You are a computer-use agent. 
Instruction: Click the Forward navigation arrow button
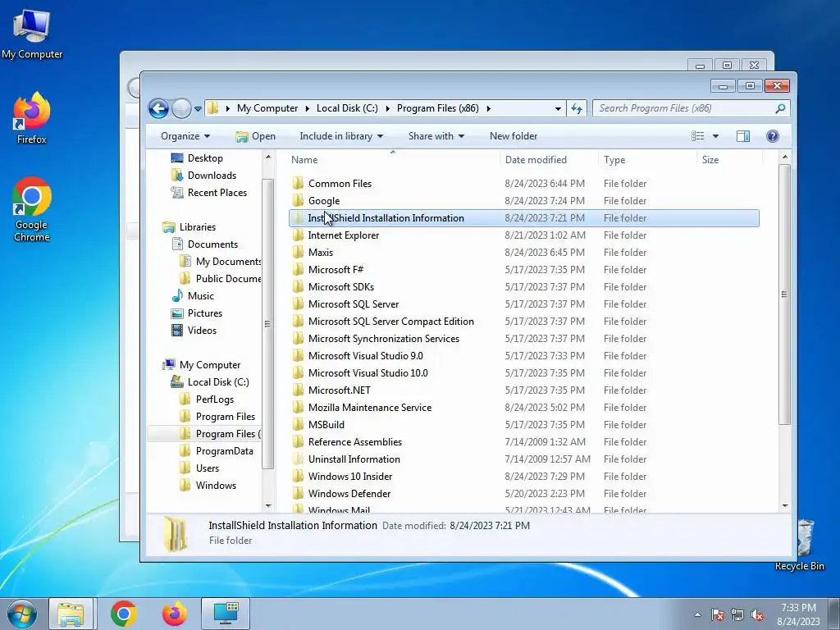click(181, 109)
